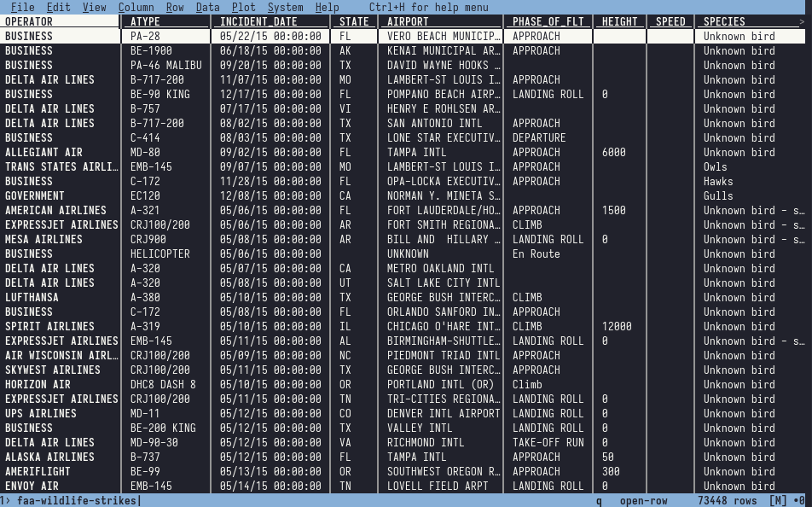Select the PHASE_OF_FLT column header
The width and height of the screenshot is (812, 507).
coord(548,22)
